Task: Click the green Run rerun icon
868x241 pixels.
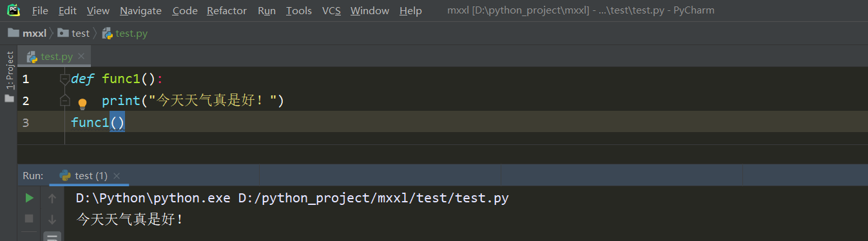Action: [x=29, y=198]
